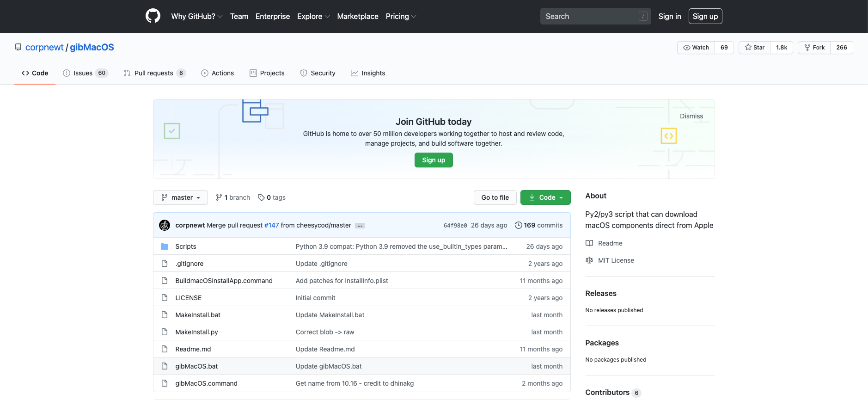Screen dimensions: 868x400
Task: Click the 69 watchers count
Action: point(724,48)
